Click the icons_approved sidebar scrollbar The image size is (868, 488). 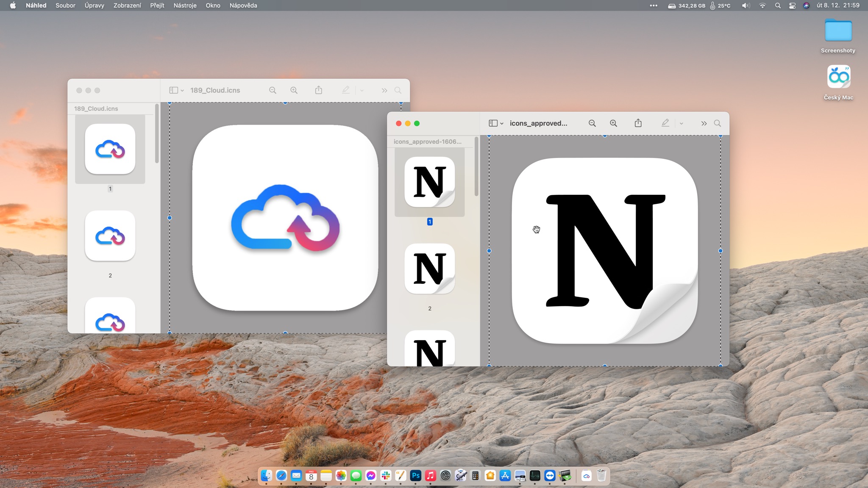tap(476, 166)
